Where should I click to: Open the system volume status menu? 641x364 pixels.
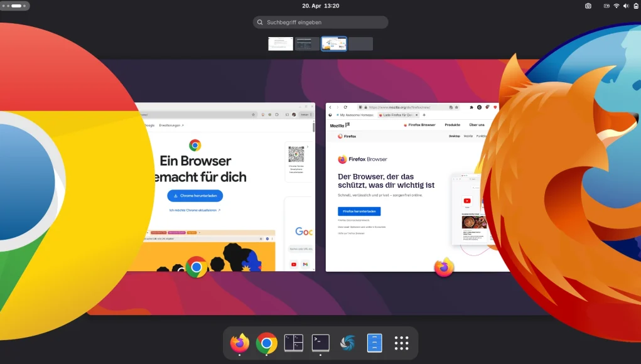[x=626, y=6]
